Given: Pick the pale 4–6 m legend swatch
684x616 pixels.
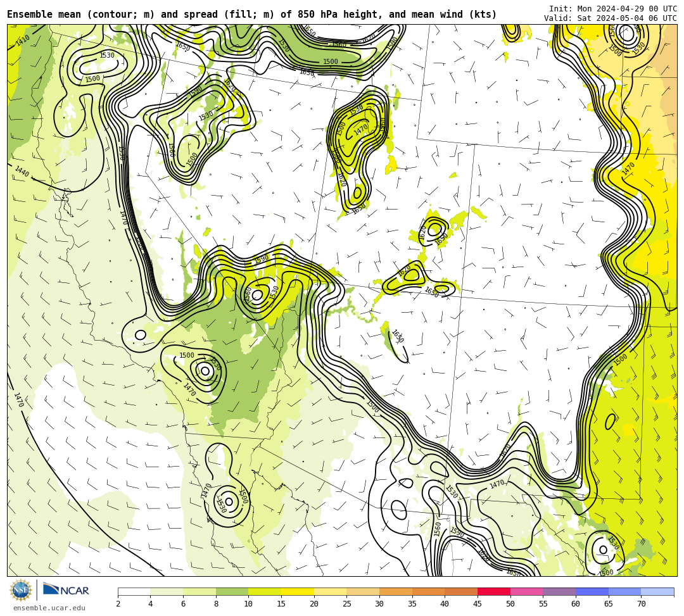Looking at the screenshot, I should 167,591.
